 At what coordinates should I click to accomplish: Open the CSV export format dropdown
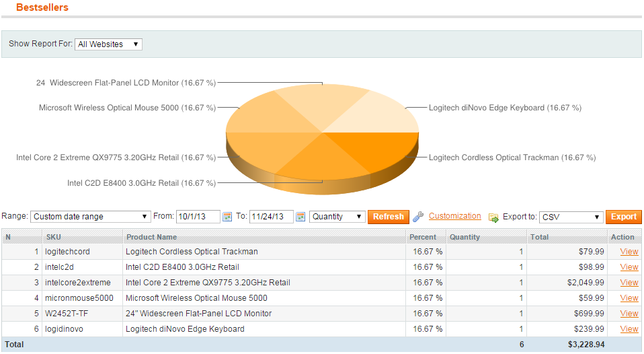tap(571, 217)
